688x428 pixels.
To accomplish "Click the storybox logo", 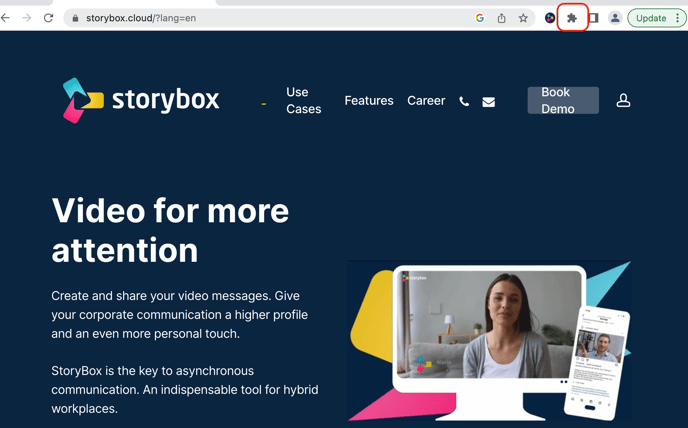I will tap(141, 101).
